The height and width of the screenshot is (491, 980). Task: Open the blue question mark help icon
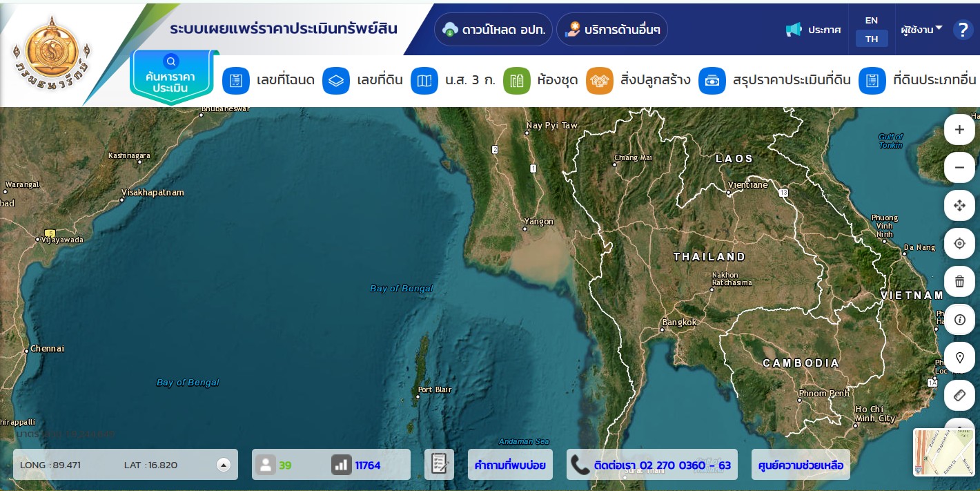pyautogui.click(x=962, y=30)
